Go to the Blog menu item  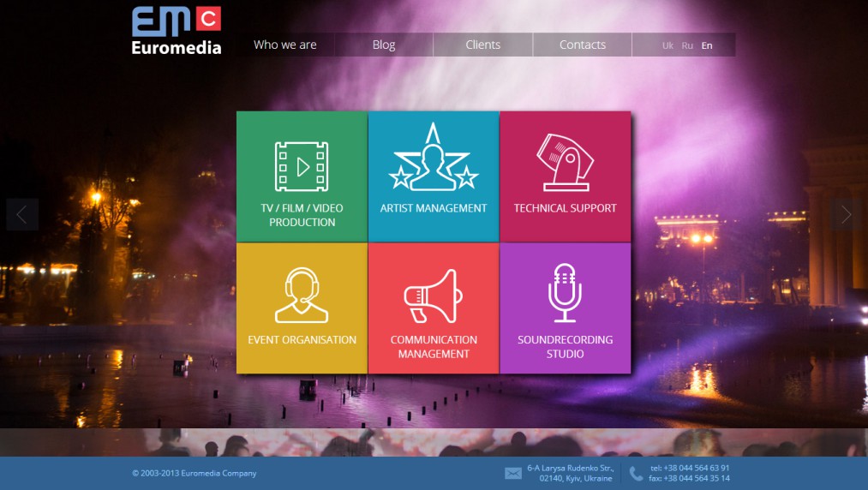tap(384, 45)
